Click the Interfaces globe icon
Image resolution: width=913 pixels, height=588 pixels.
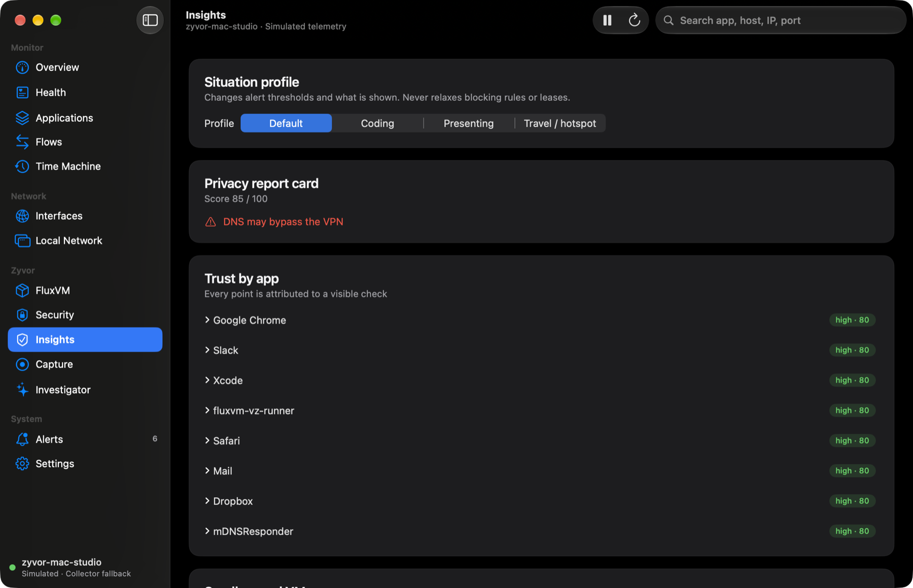[22, 216]
